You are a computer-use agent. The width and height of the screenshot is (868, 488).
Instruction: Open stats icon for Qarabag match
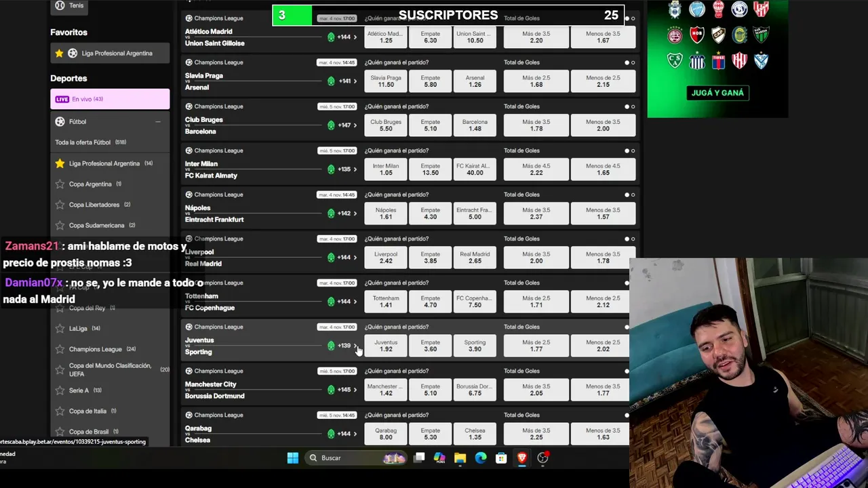[x=331, y=433]
